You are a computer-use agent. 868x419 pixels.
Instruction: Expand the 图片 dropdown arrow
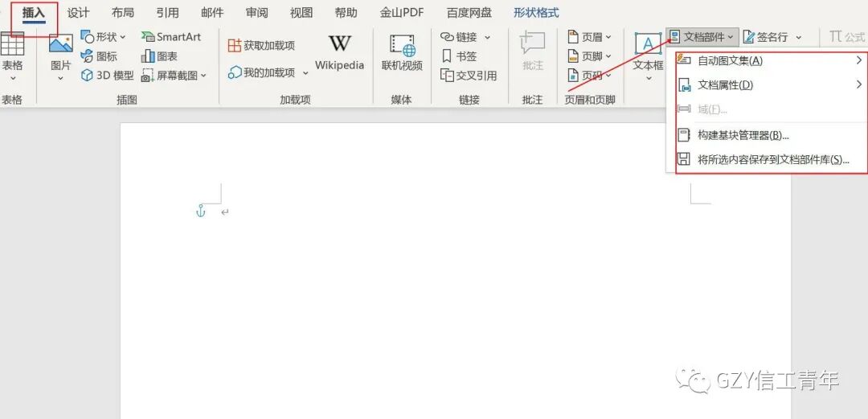(x=61, y=79)
